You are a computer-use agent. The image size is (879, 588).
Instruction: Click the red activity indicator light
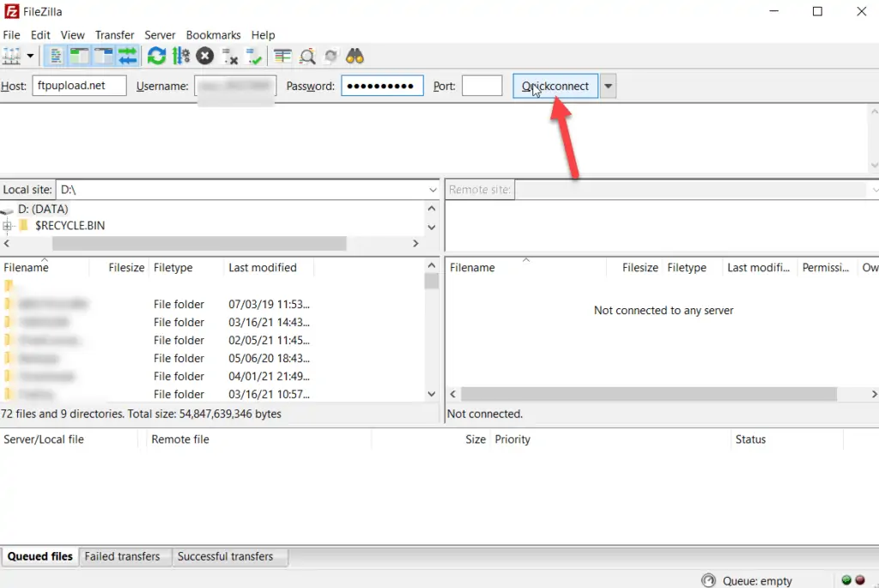tap(860, 580)
